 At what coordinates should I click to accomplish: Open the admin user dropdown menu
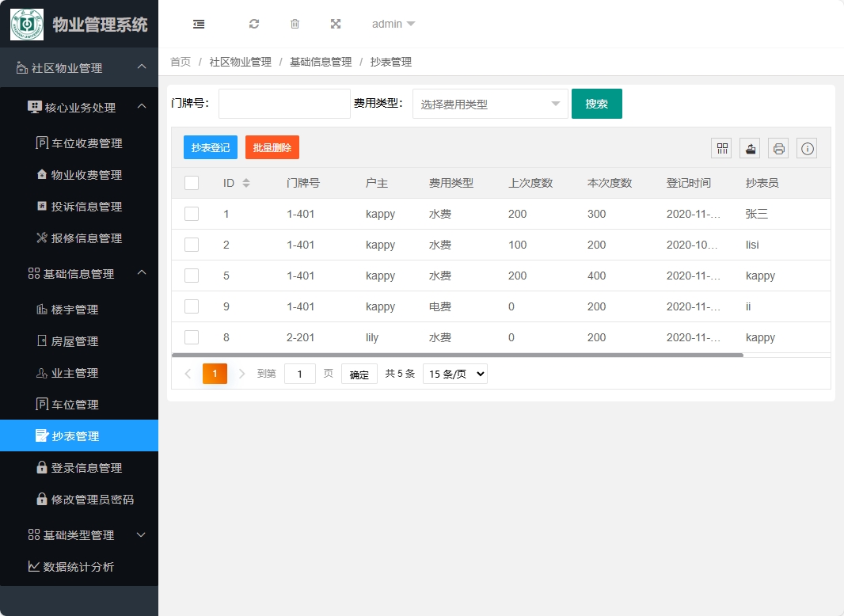(393, 24)
